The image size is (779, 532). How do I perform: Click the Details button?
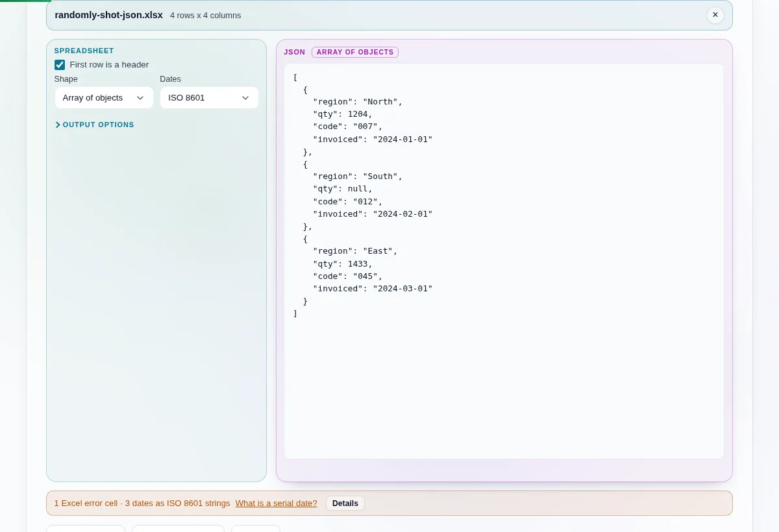point(345,503)
